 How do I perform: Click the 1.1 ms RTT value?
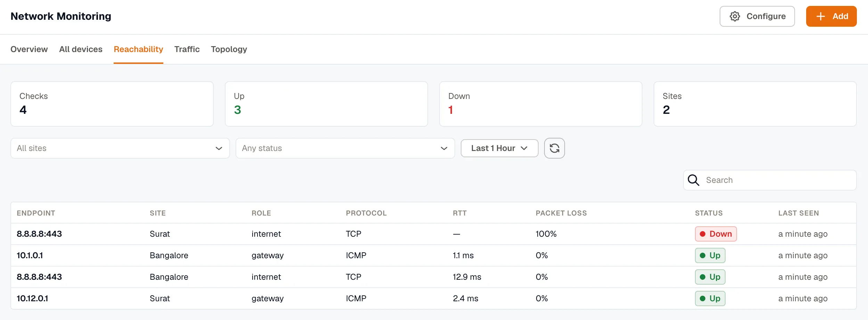point(463,255)
